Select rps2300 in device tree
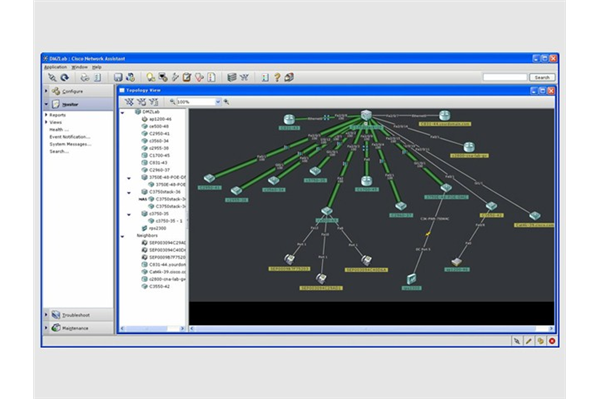Image resolution: width=600 pixels, height=400 pixels. pos(157,228)
